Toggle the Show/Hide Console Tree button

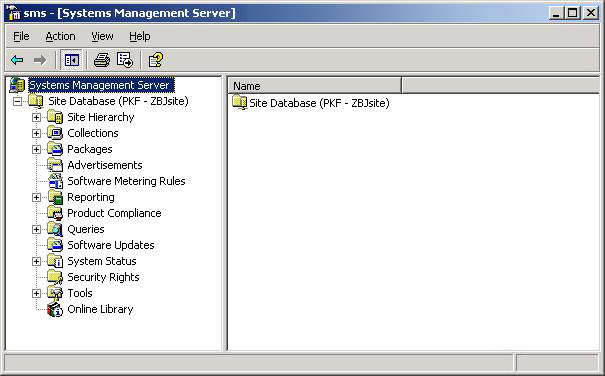tap(72, 60)
